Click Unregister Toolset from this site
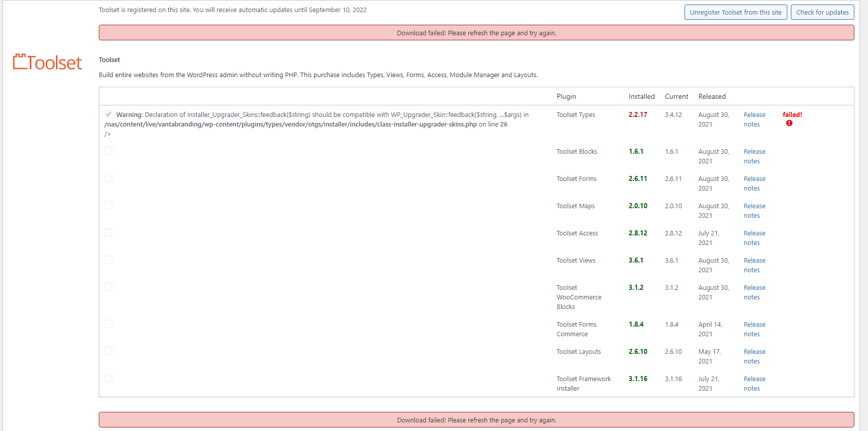 point(735,12)
